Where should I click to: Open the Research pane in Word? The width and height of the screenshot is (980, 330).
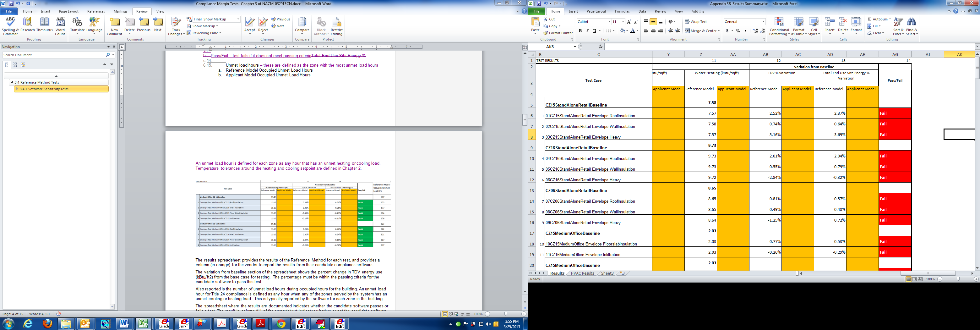click(x=27, y=25)
